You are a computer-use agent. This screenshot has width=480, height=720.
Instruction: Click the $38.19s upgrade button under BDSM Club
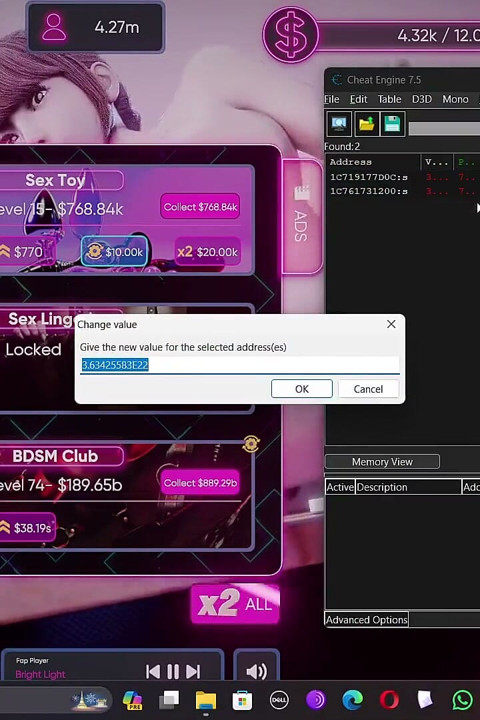click(x=28, y=528)
